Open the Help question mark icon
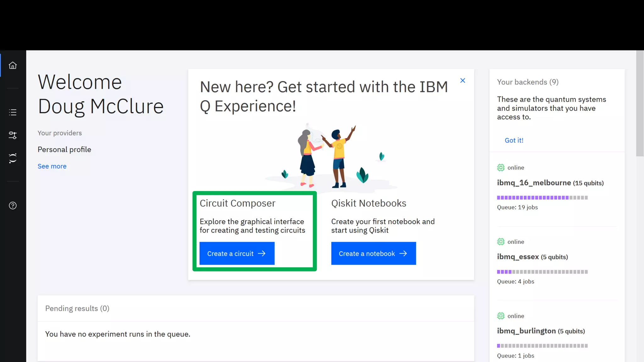Image resolution: width=644 pixels, height=362 pixels. pos(13,206)
